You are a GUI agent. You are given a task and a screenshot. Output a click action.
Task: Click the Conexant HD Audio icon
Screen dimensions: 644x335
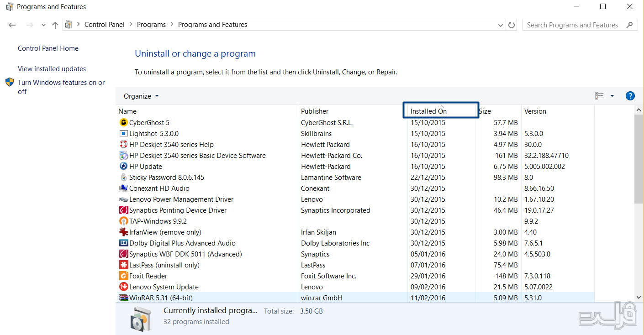coord(123,188)
